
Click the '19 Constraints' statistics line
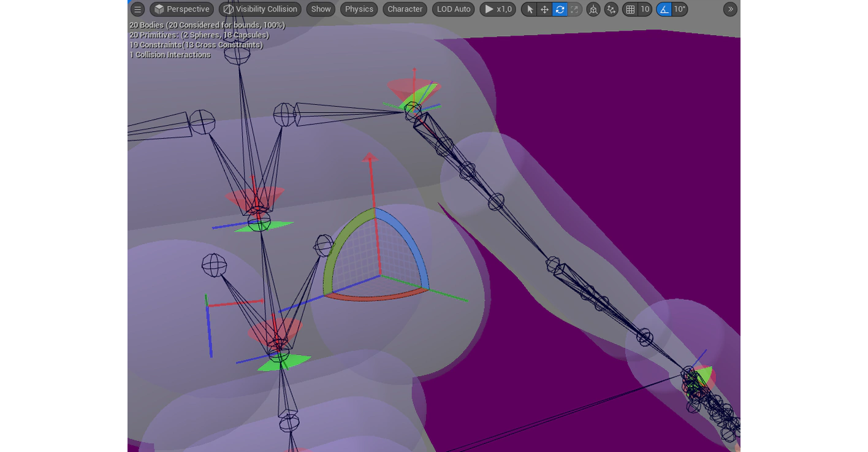(x=196, y=45)
